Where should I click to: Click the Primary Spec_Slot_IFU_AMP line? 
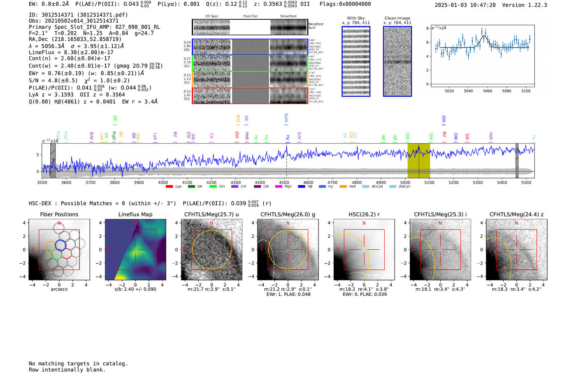coord(94,27)
